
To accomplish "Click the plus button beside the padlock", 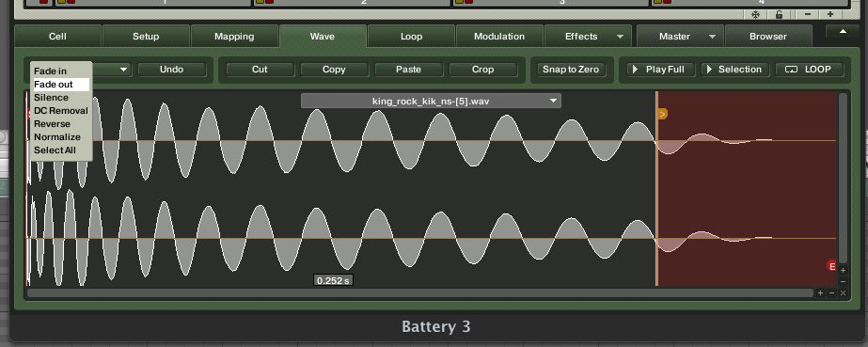I will [829, 14].
